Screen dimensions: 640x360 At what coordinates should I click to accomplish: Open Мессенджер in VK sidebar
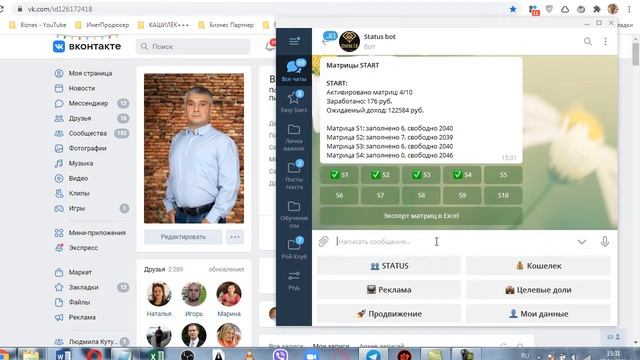[82, 103]
